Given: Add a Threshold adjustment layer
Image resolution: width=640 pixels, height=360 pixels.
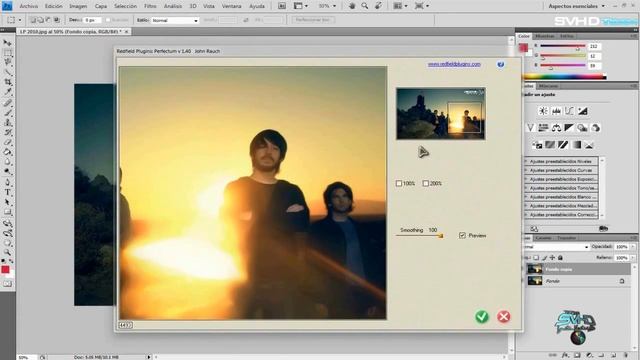Looking at the screenshot, I should click(x=563, y=145).
